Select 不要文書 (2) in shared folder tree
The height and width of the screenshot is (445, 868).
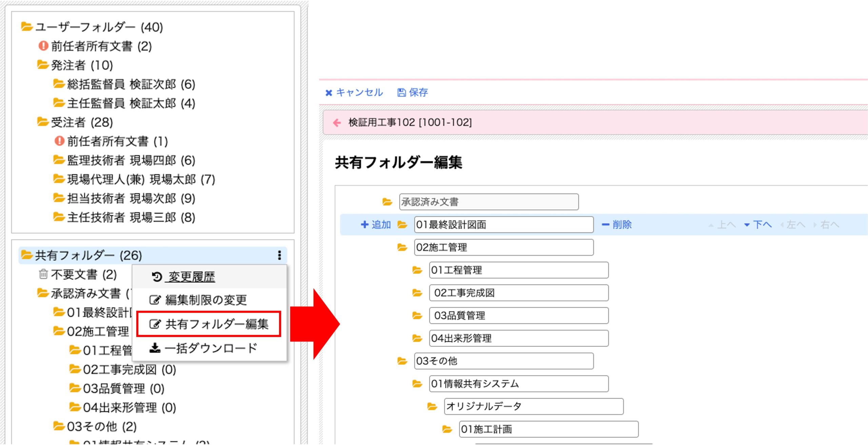(x=84, y=274)
